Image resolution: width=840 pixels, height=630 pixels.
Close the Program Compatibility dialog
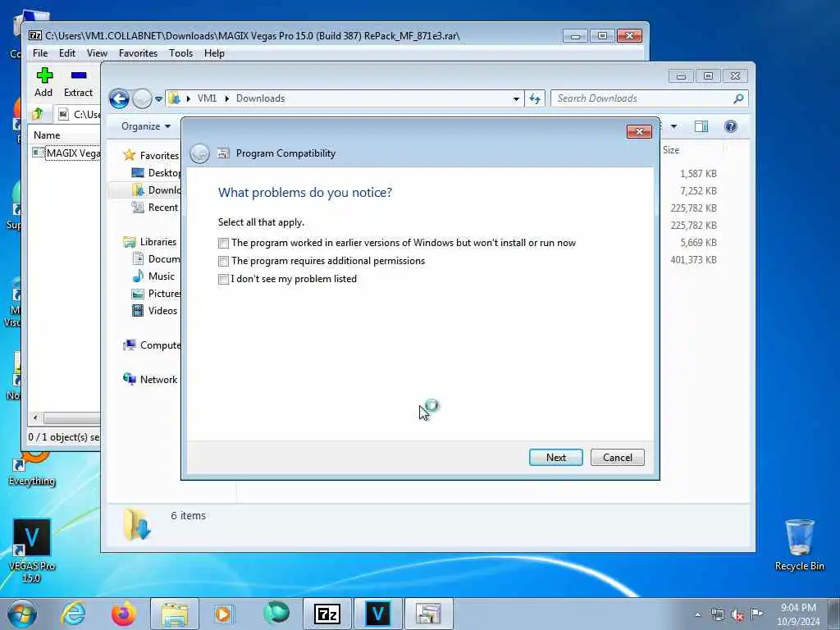click(x=639, y=132)
